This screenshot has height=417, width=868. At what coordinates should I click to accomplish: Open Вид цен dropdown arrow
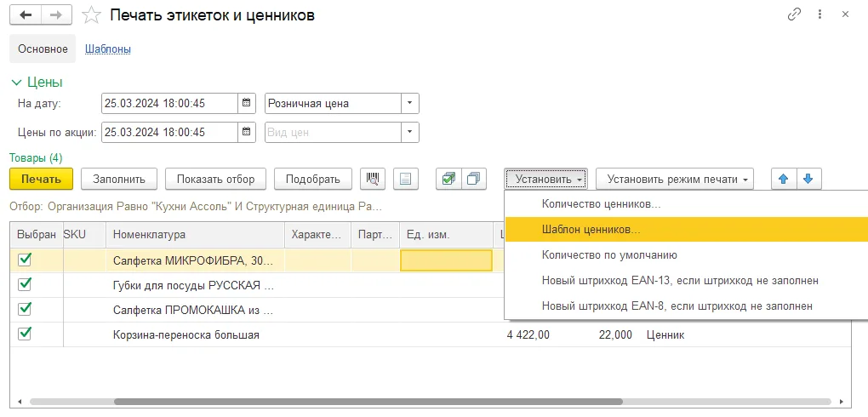click(409, 132)
